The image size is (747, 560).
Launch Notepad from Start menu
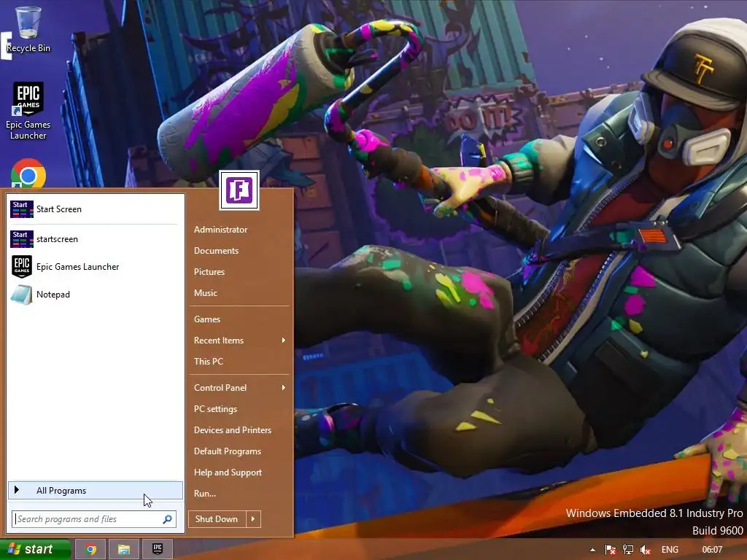(x=96, y=295)
